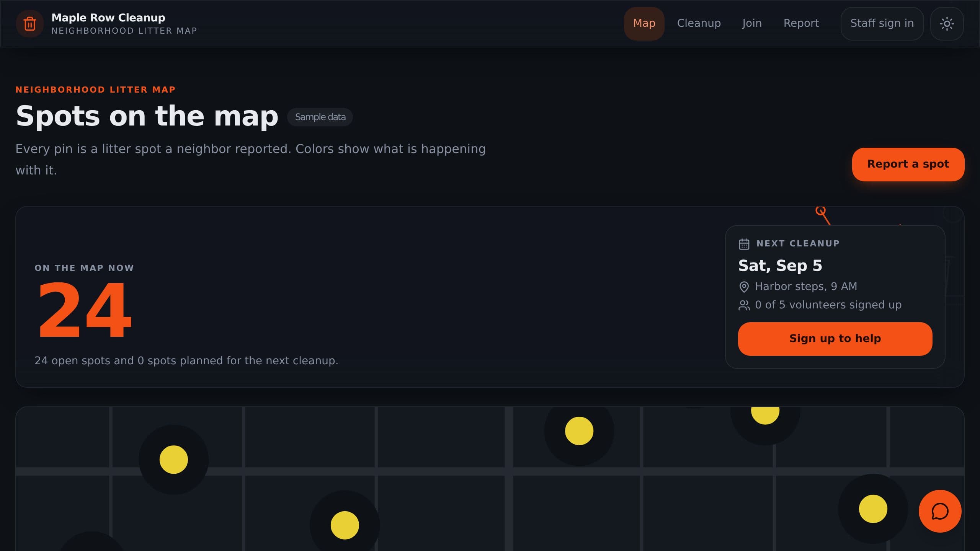The width and height of the screenshot is (980, 551).
Task: Open the chat bubble floating button
Action: click(940, 511)
